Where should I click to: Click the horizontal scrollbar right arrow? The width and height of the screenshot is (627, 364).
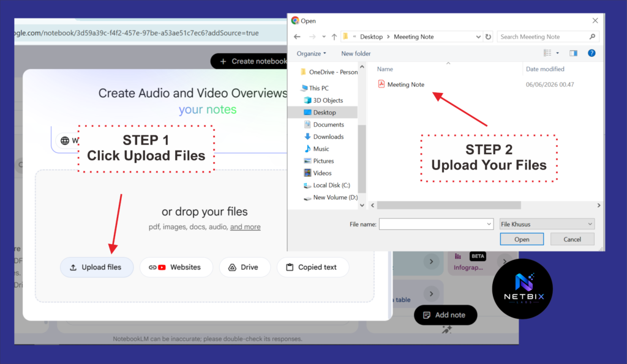[x=599, y=206]
